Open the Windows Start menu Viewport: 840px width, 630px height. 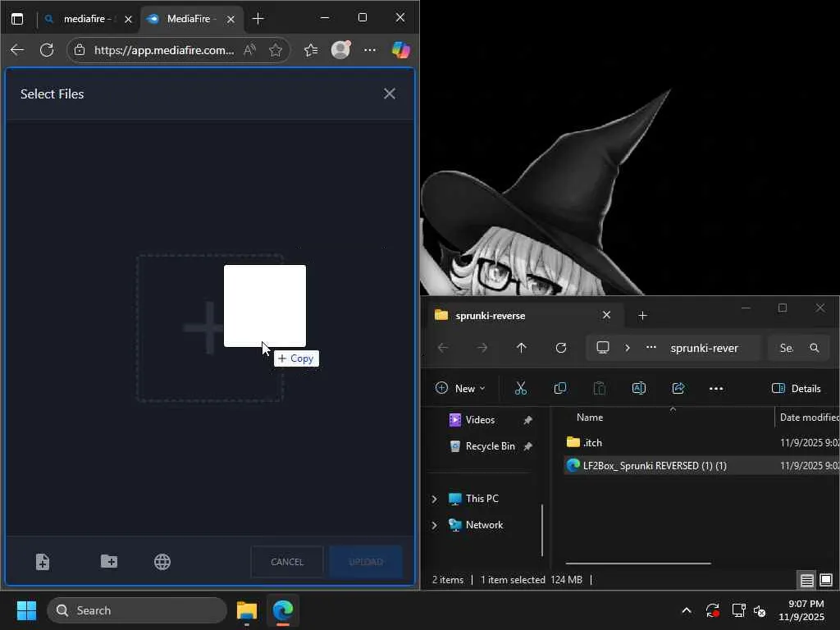click(26, 610)
